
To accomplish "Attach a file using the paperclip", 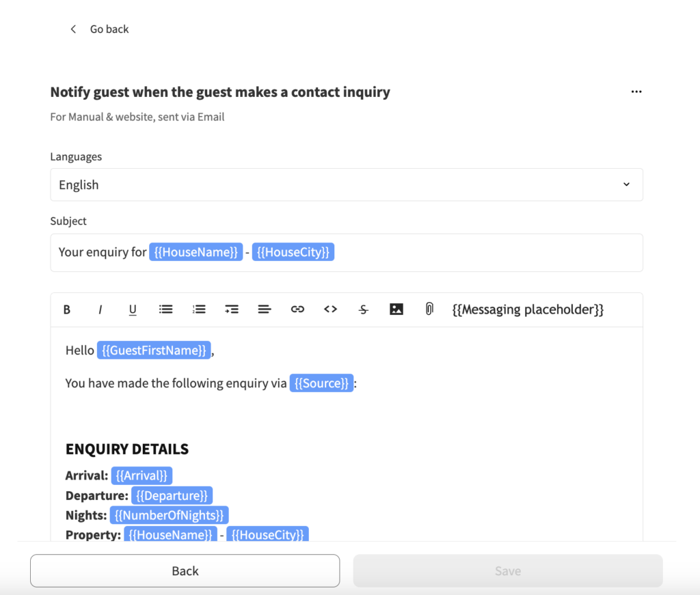I will click(x=429, y=309).
